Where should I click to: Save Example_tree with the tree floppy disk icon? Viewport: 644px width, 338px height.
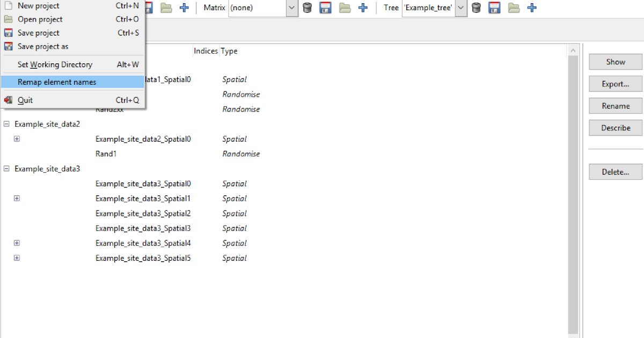(x=494, y=8)
